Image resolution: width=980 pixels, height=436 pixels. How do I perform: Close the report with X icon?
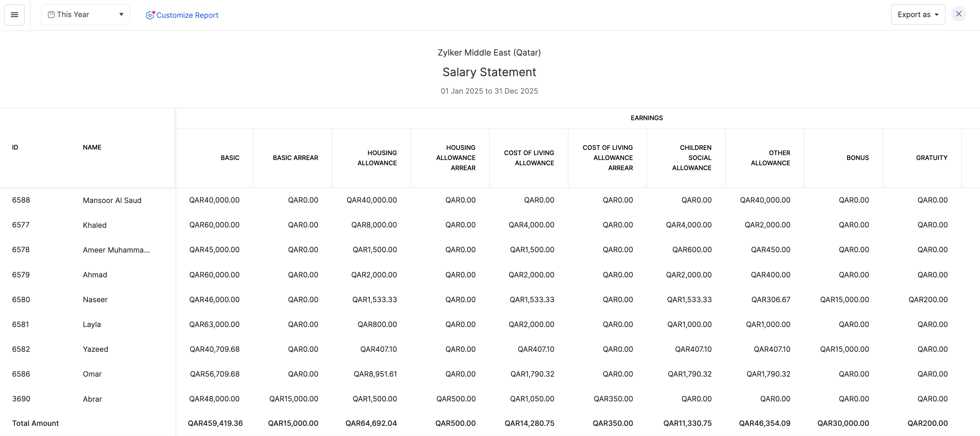click(958, 14)
